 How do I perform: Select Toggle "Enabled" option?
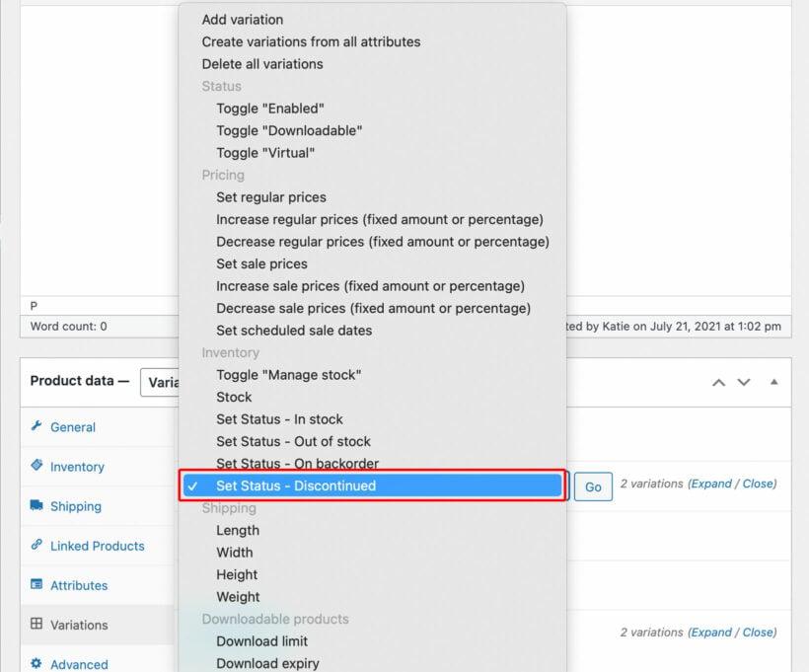(270, 109)
